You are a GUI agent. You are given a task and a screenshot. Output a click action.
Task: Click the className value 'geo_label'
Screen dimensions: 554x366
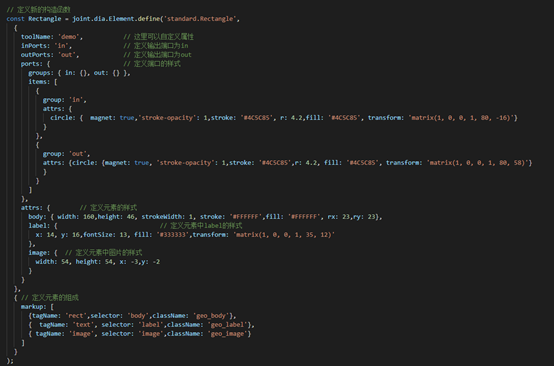(228, 325)
